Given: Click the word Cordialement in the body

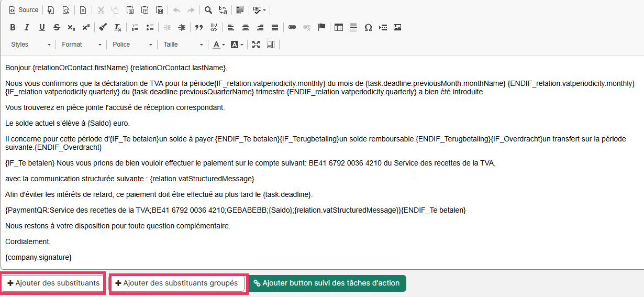Looking at the screenshot, I should pyautogui.click(x=27, y=241).
